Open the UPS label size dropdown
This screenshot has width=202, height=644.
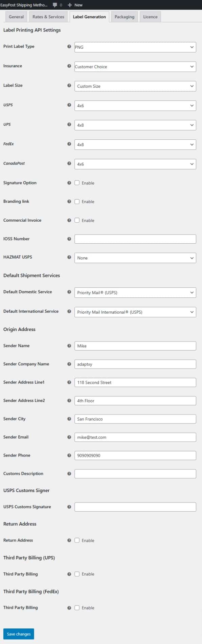[135, 125]
